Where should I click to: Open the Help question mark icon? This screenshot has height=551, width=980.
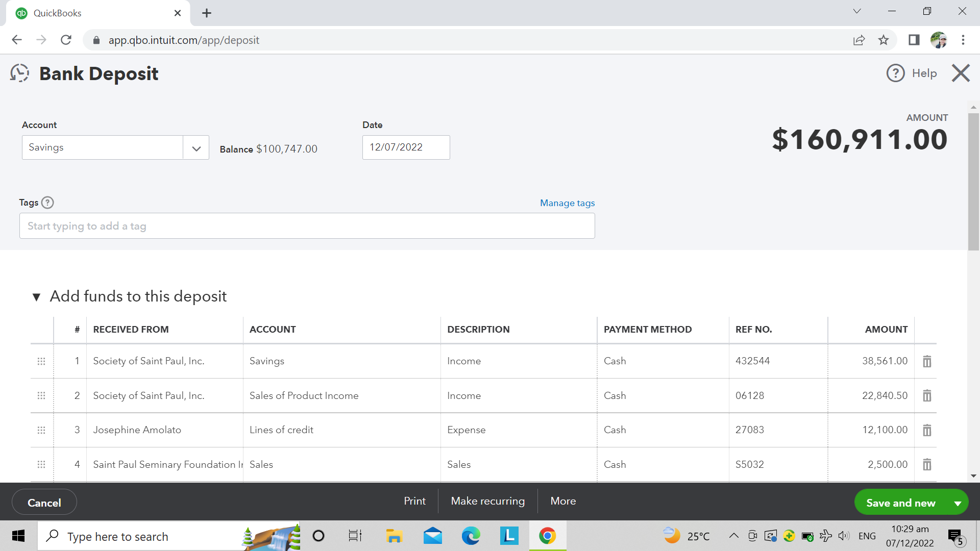(895, 73)
